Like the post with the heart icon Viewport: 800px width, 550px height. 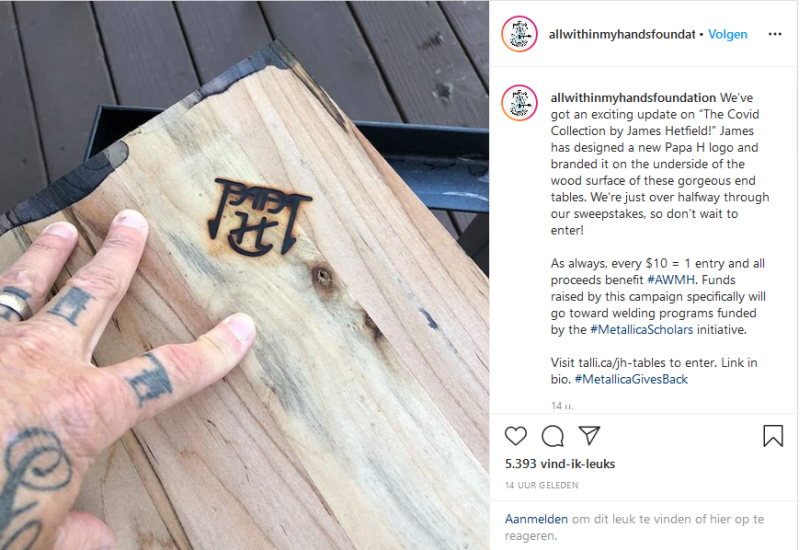click(x=515, y=436)
